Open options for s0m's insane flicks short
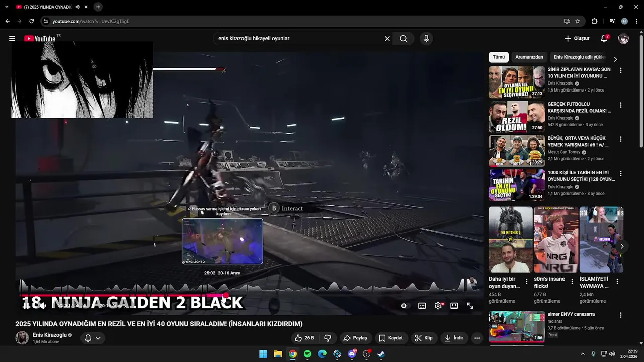 pos(572,282)
